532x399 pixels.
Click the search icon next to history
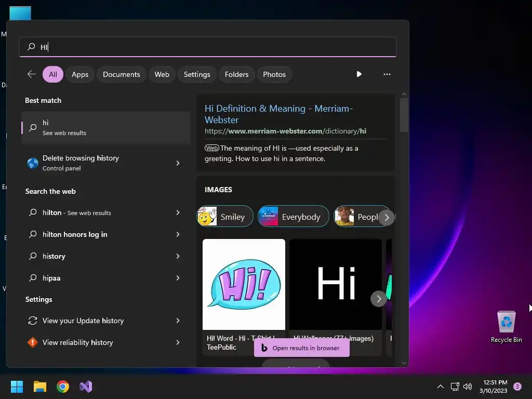(33, 256)
